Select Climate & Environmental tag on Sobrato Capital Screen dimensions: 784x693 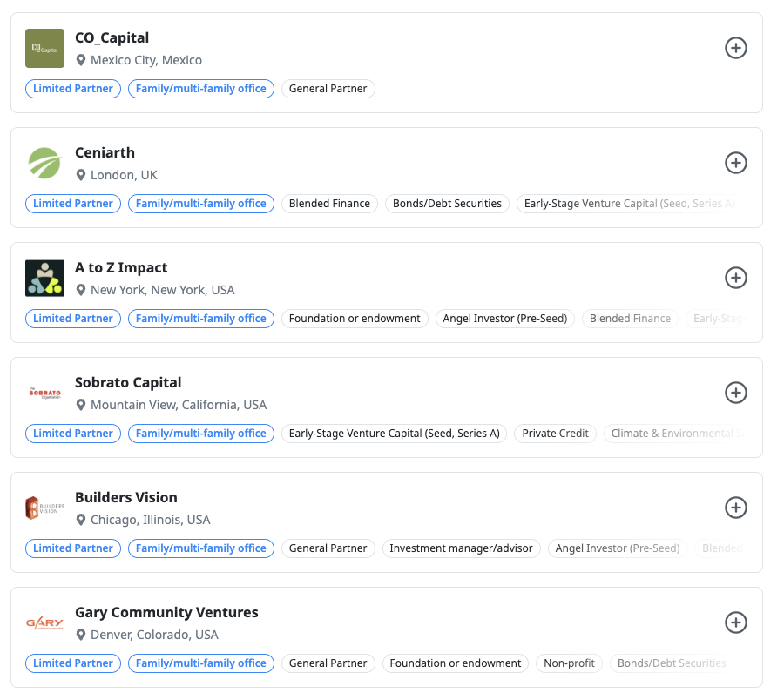(x=676, y=434)
